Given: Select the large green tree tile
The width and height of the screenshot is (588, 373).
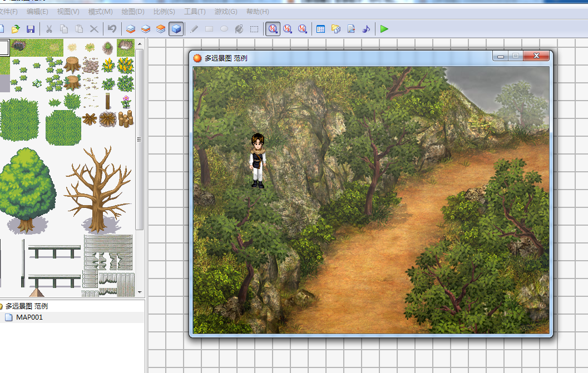Looking at the screenshot, I should (28, 190).
